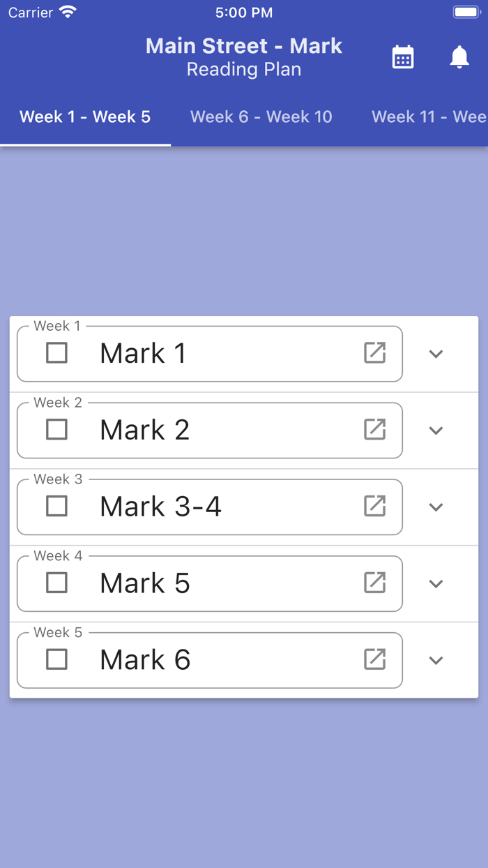
Task: Open Mark 3-4 reading via its external link icon
Action: click(376, 507)
